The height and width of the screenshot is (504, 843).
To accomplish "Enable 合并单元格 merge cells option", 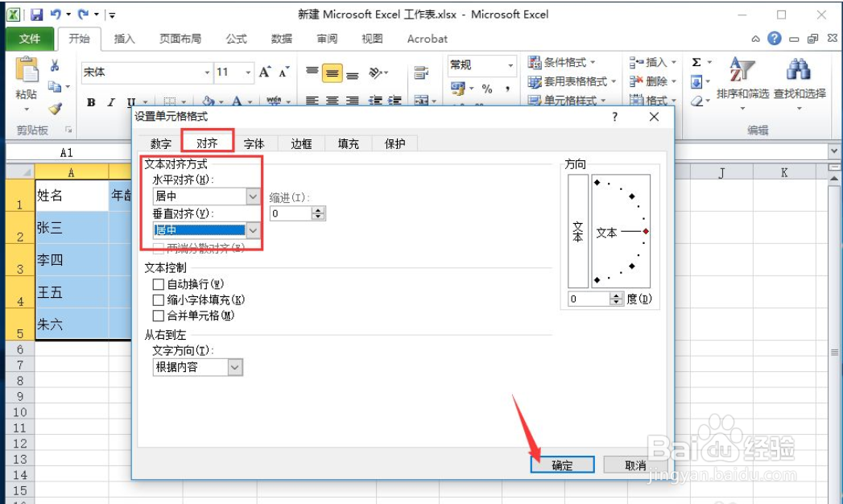I will [x=158, y=316].
